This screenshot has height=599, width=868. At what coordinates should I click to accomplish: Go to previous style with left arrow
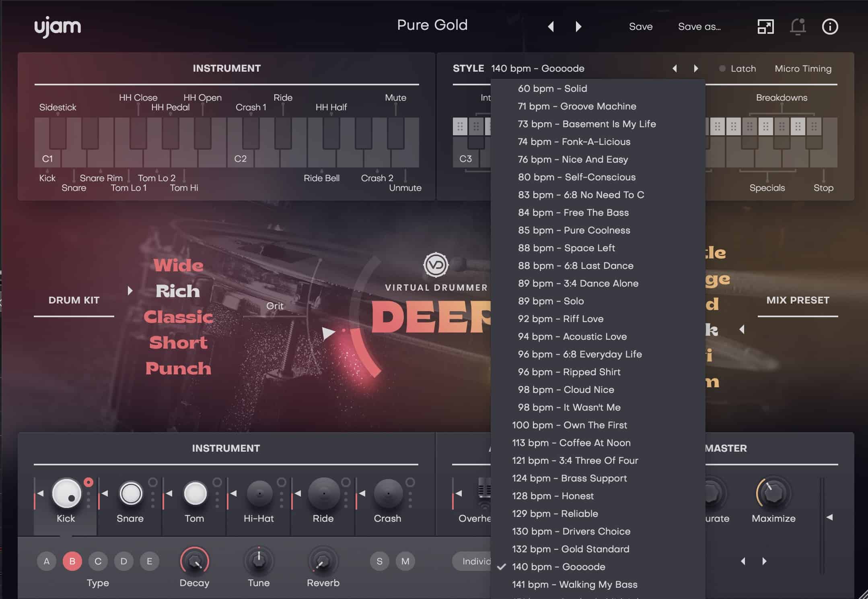point(675,68)
